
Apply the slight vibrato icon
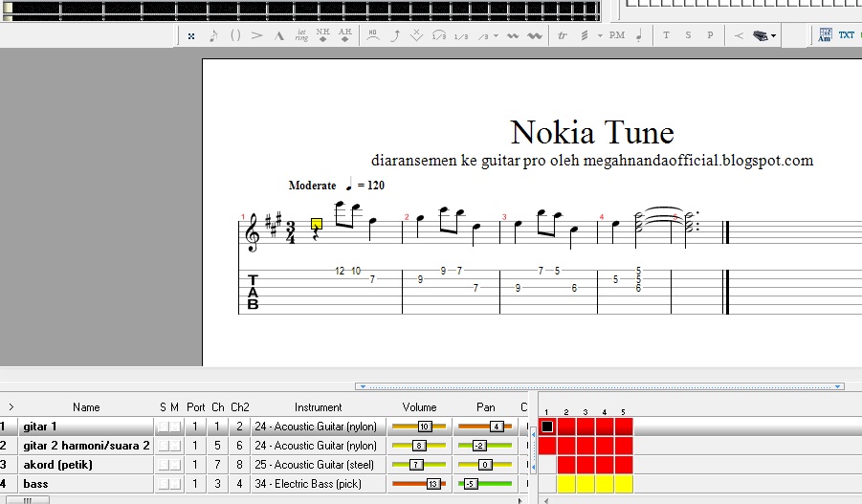point(513,36)
